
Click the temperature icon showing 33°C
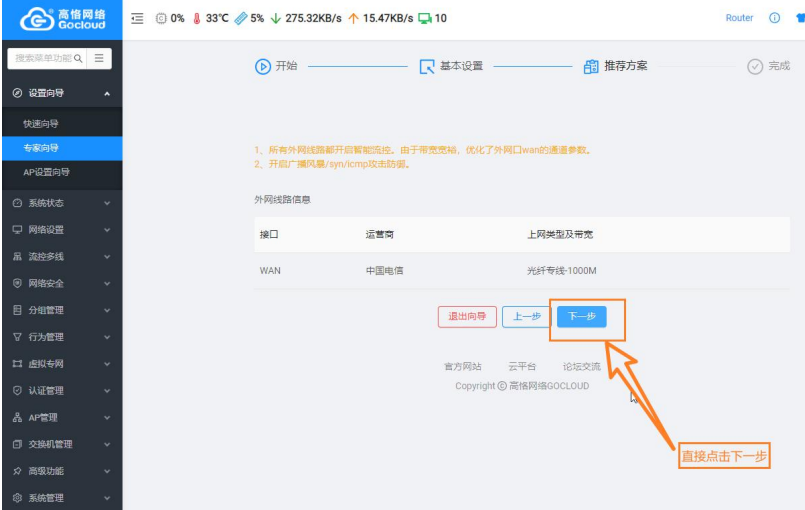pos(196,18)
